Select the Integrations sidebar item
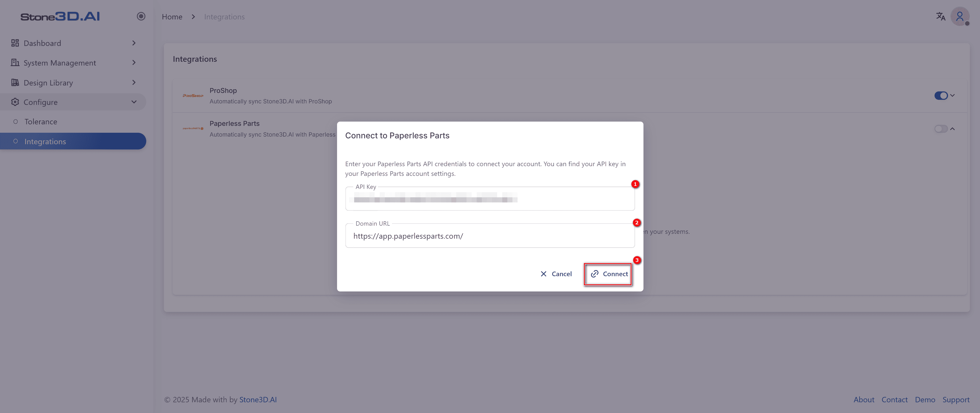This screenshot has width=980, height=413. [73, 141]
